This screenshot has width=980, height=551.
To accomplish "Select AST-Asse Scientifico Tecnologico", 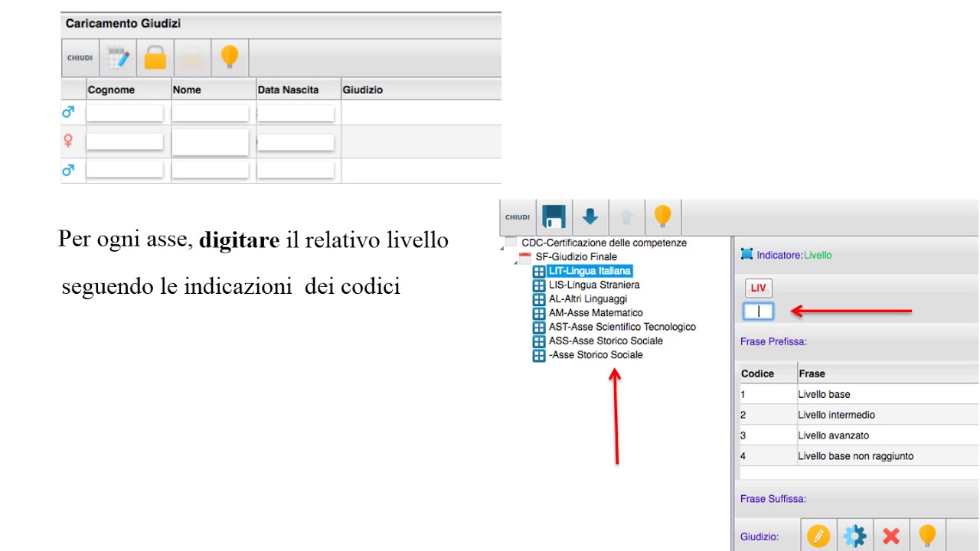I will (x=622, y=327).
